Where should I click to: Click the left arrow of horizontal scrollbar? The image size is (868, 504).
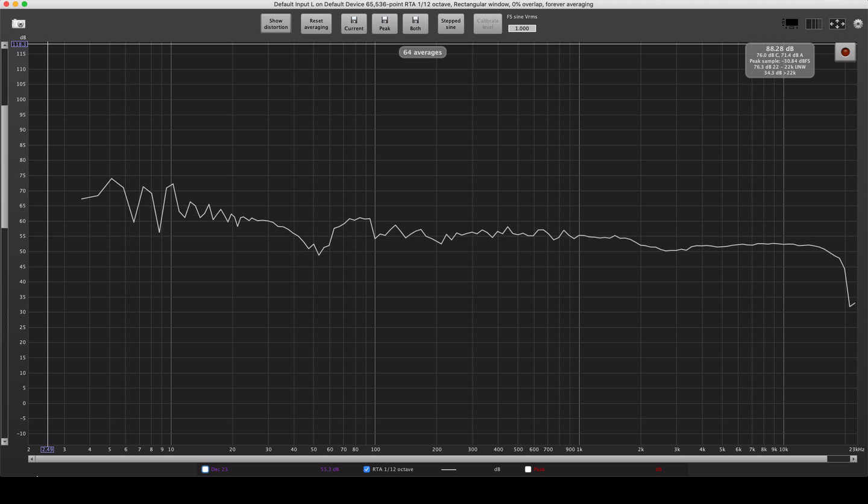coord(31,459)
